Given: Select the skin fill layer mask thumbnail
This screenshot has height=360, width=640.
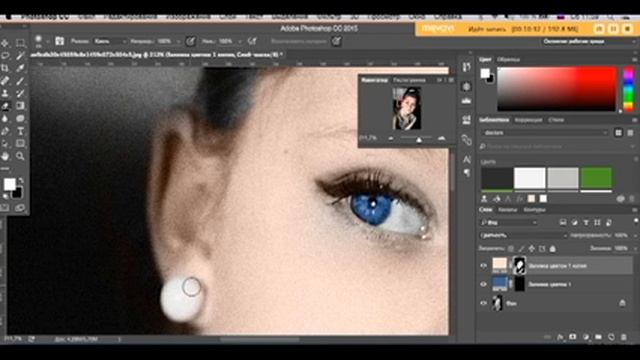Looking at the screenshot, I should pos(519,266).
